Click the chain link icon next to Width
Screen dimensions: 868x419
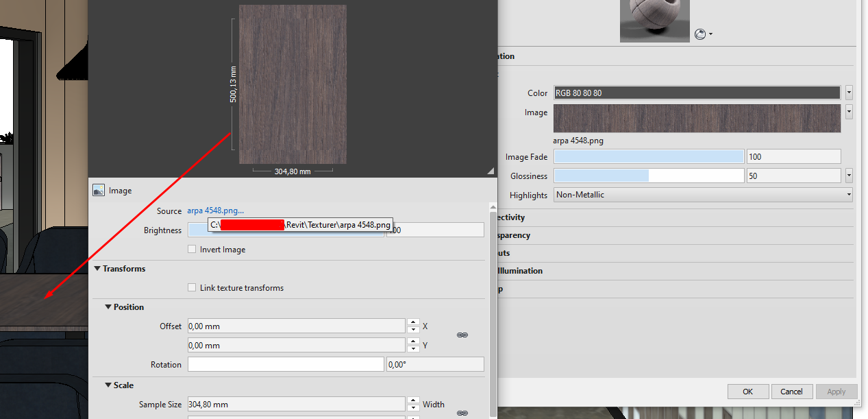tap(462, 413)
